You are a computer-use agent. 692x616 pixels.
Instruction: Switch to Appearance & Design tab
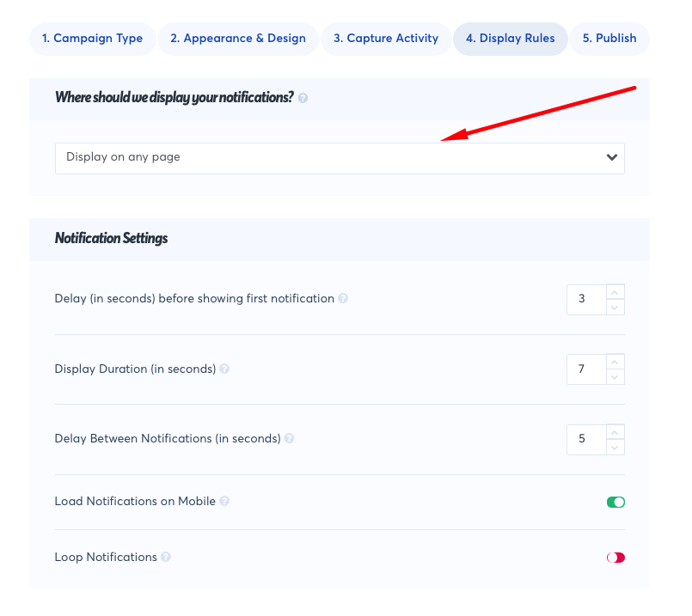click(238, 39)
